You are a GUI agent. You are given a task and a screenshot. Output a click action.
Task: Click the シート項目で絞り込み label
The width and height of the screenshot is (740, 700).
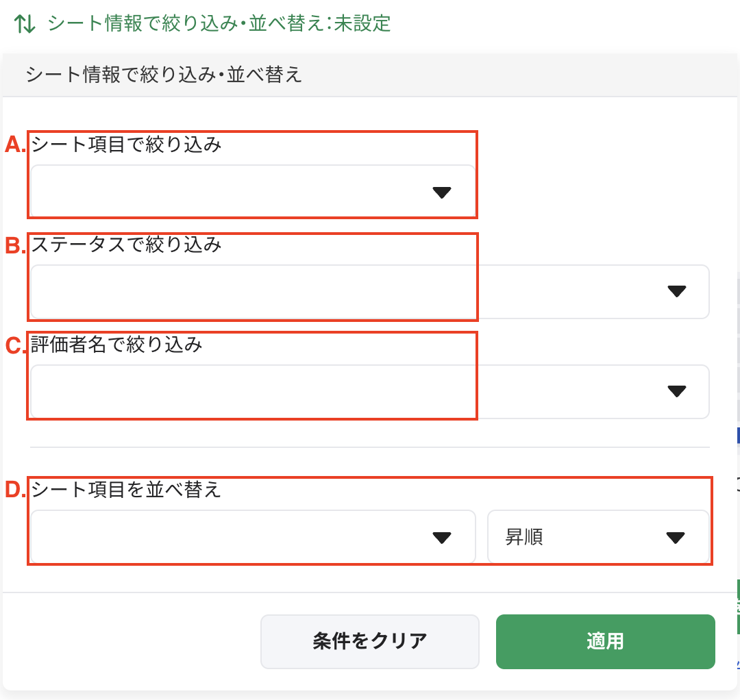click(x=127, y=145)
